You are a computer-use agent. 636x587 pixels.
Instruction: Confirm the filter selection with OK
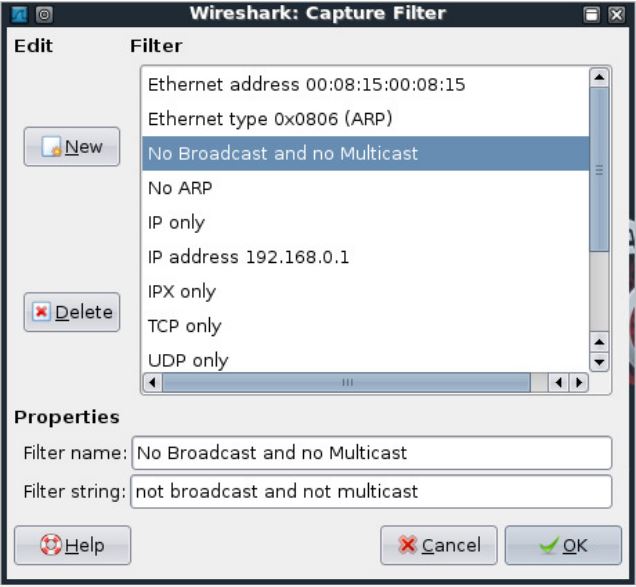click(563, 545)
